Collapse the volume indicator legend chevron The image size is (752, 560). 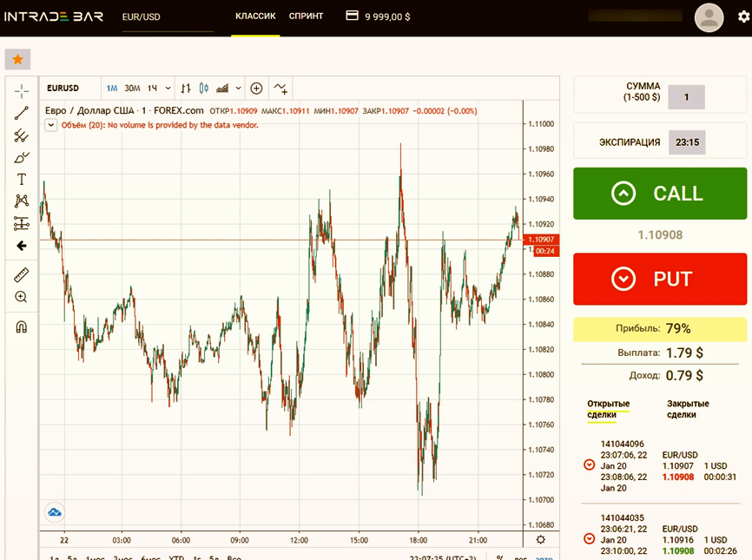[x=51, y=125]
